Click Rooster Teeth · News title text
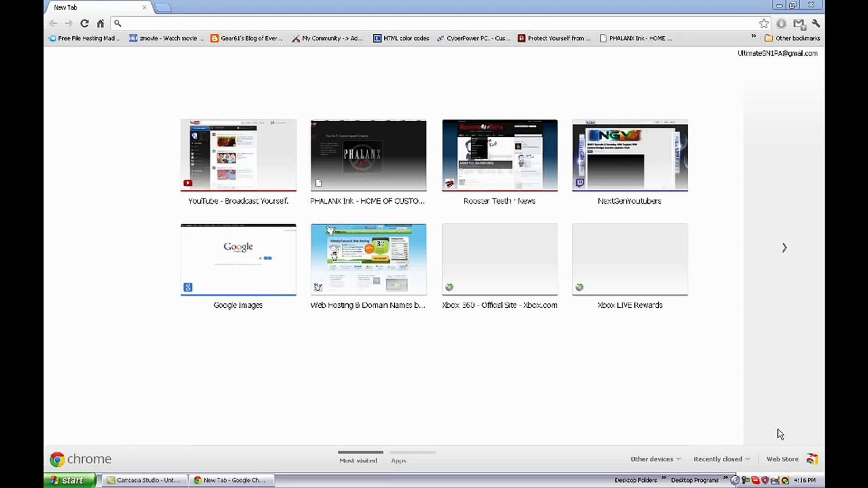 coord(500,201)
